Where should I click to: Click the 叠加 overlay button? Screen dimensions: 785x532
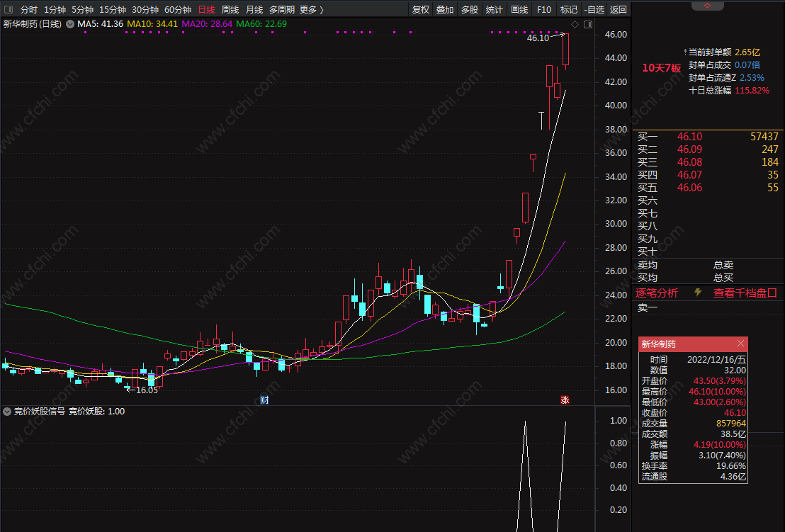[444, 9]
